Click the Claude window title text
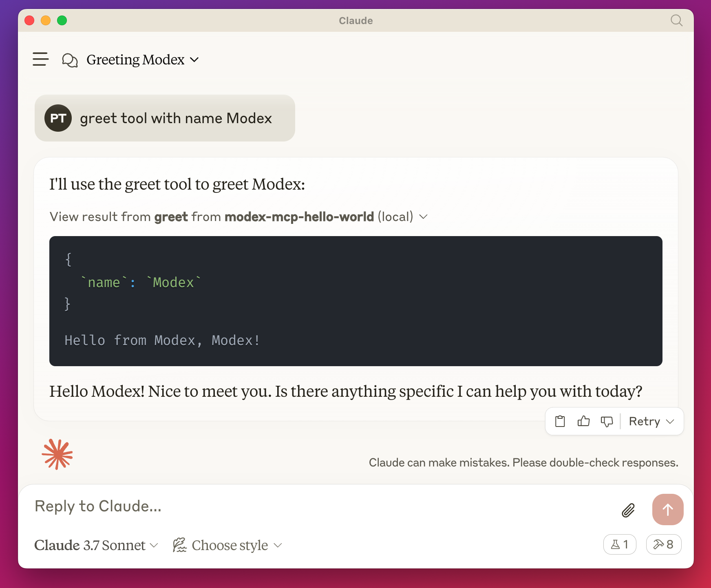 coord(356,21)
